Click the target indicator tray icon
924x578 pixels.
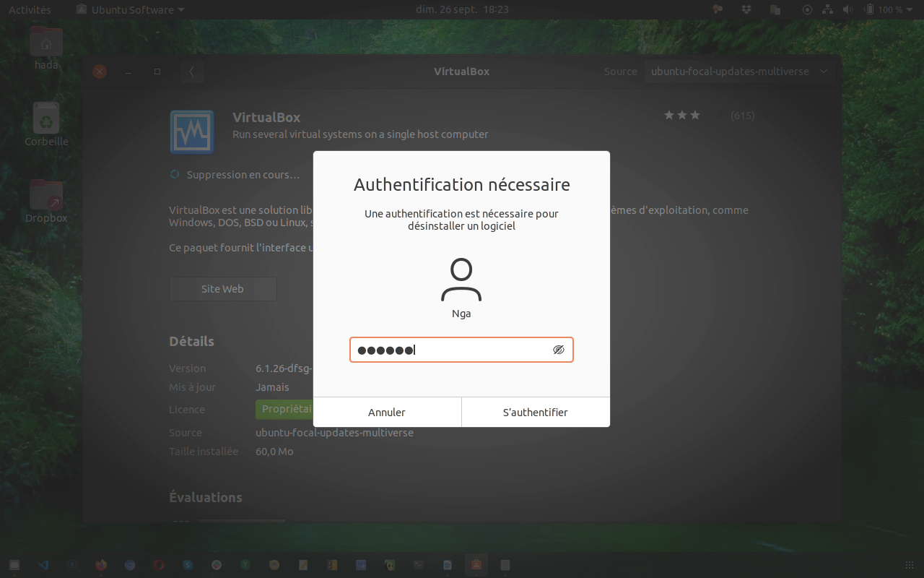[807, 9]
